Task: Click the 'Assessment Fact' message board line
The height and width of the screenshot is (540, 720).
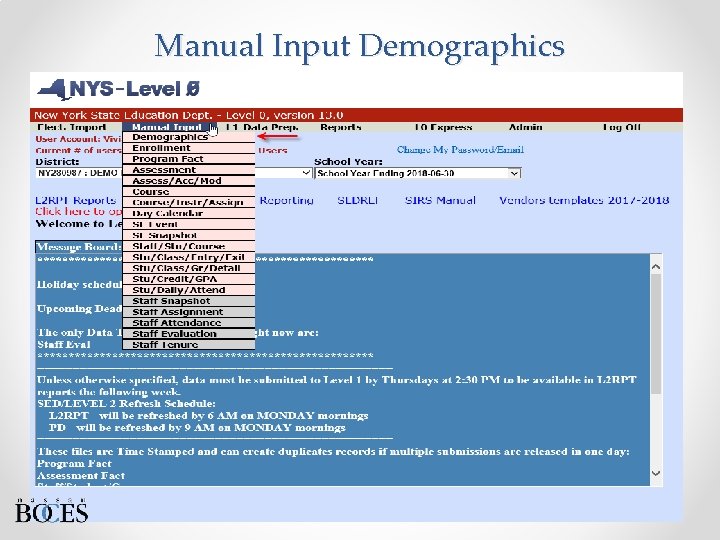Action: [81, 475]
